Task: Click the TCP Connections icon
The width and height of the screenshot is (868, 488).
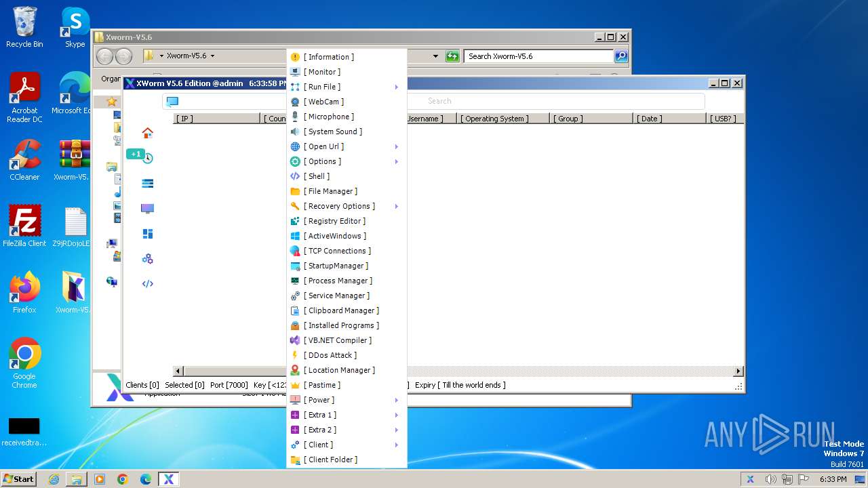Action: coord(295,251)
